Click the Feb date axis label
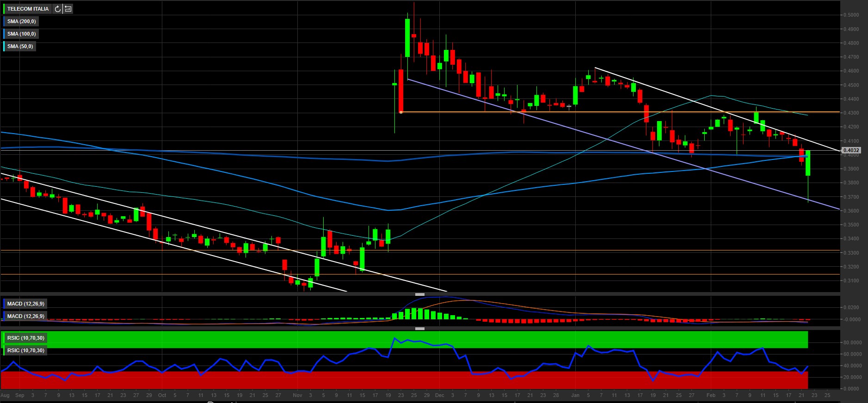 pos(711,395)
